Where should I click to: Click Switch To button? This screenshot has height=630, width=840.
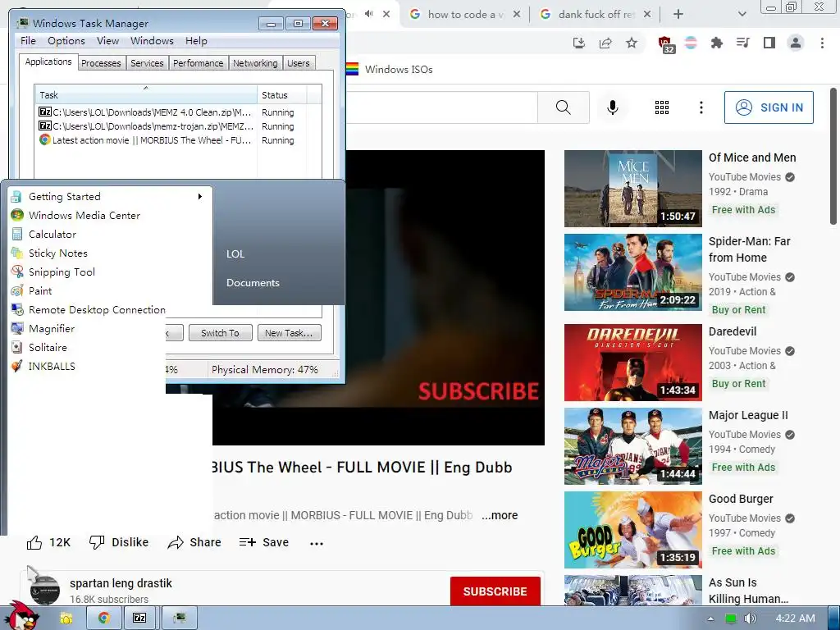pos(220,333)
